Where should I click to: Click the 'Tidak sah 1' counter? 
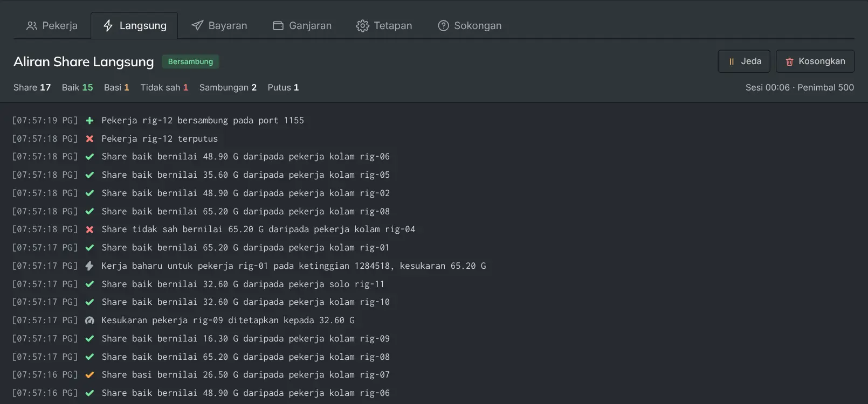click(164, 87)
